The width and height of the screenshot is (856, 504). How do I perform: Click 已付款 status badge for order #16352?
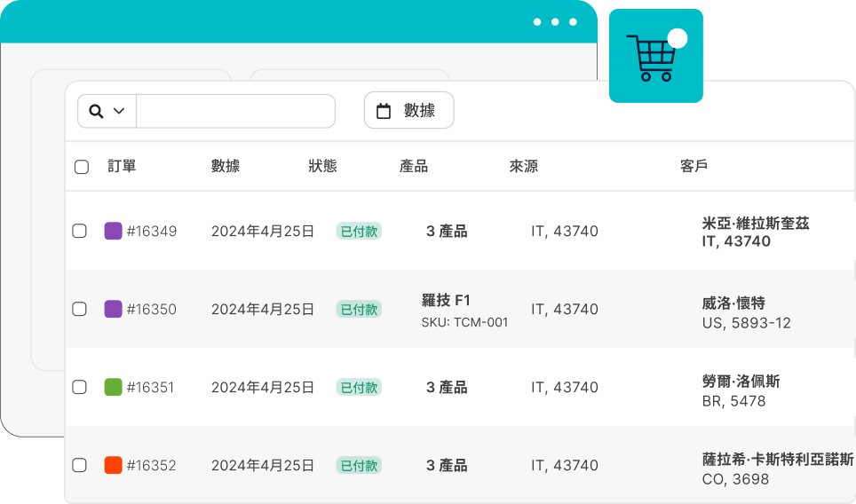tap(359, 465)
